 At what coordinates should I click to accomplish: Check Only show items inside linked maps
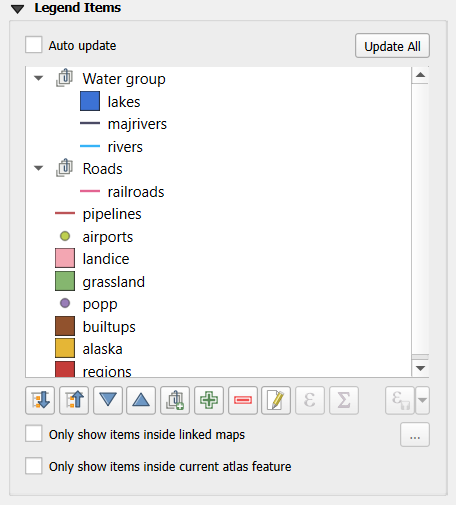pyautogui.click(x=34, y=433)
